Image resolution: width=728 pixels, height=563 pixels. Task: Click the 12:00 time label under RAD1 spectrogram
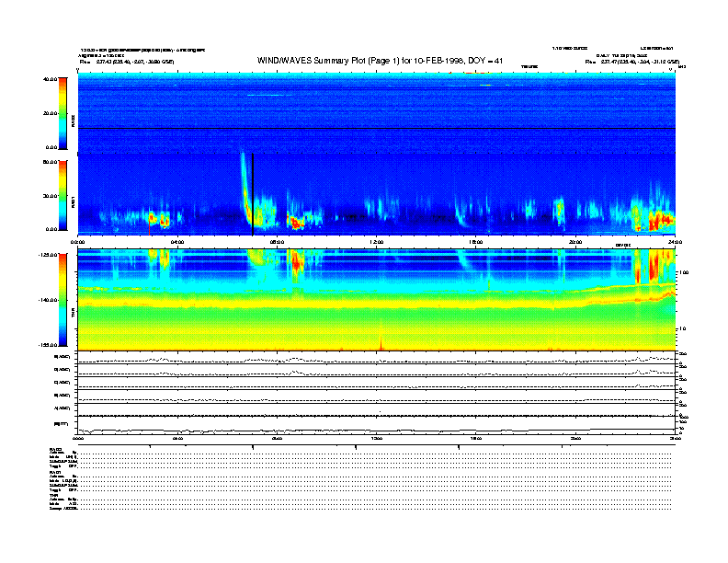tap(377, 242)
